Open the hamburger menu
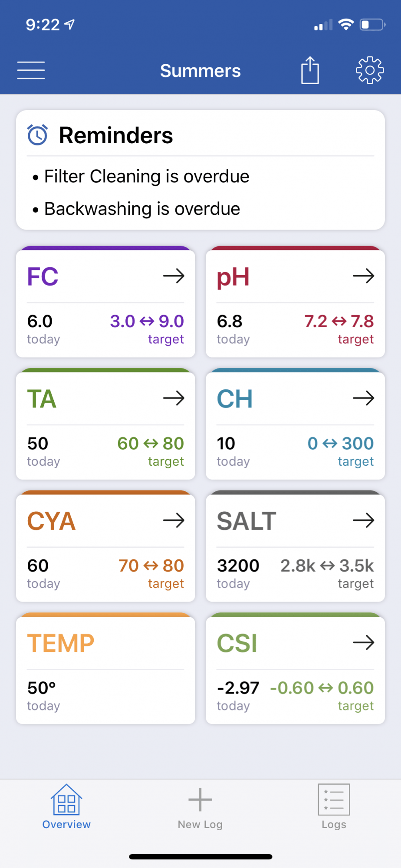The image size is (401, 868). tap(31, 70)
